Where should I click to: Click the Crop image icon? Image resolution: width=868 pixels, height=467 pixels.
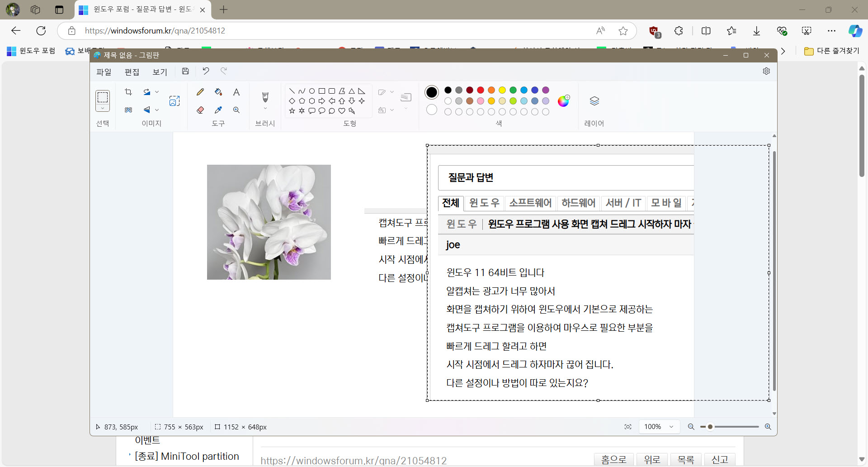pos(128,92)
